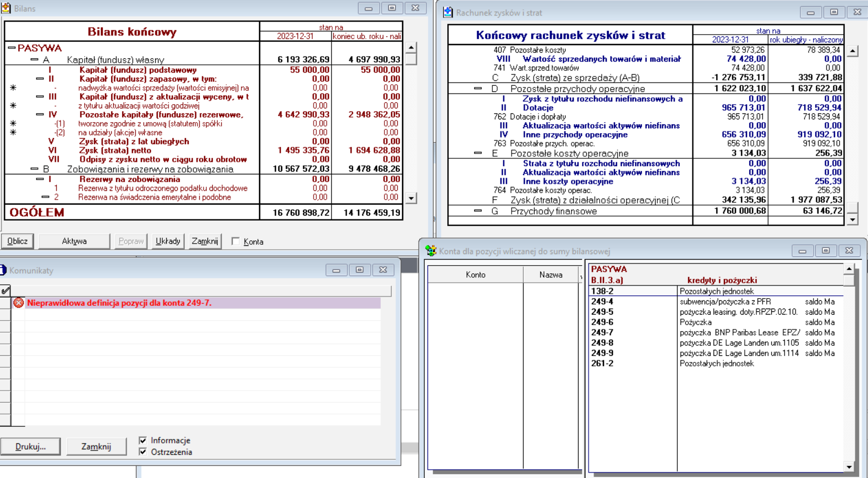Screen dimensions: 868x478
Task: Select account 249-7 in the PASYWA list
Action: [x=602, y=332]
